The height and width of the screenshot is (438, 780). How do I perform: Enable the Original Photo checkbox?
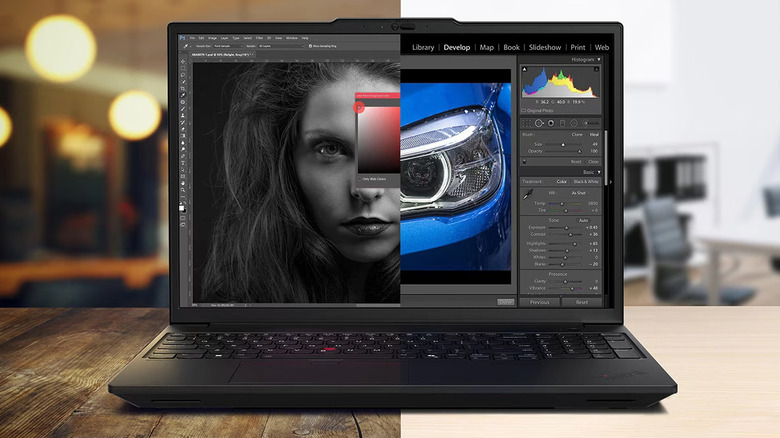coord(523,110)
